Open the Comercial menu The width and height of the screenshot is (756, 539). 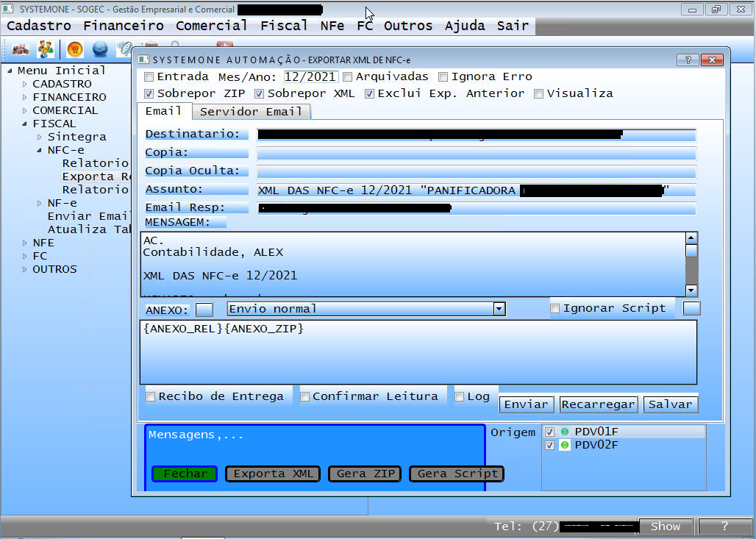coord(212,26)
